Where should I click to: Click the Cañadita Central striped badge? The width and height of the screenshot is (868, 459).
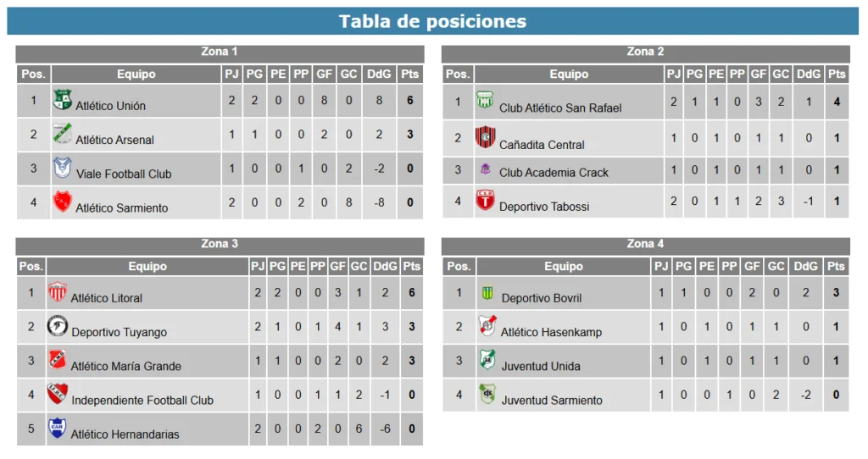pyautogui.click(x=485, y=137)
